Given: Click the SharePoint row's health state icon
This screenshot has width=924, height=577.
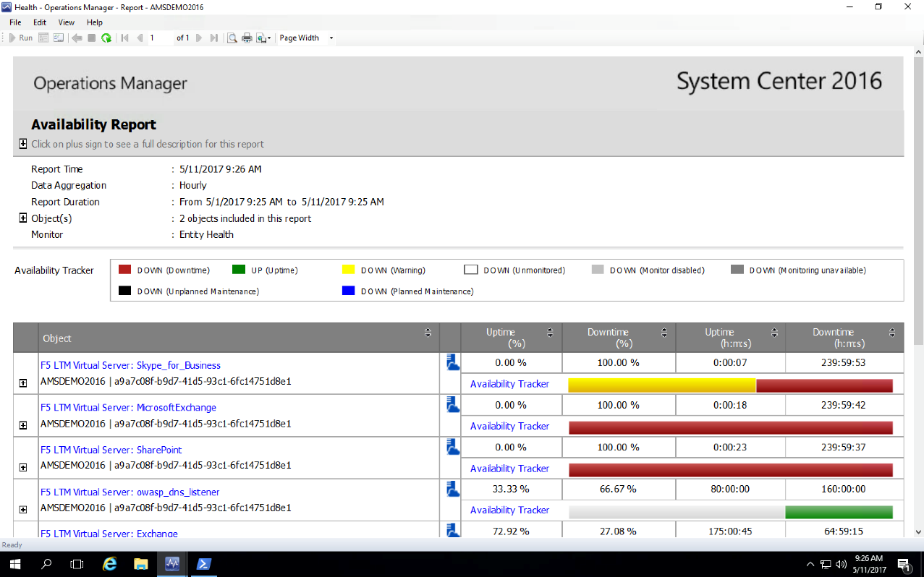Looking at the screenshot, I should (x=451, y=447).
